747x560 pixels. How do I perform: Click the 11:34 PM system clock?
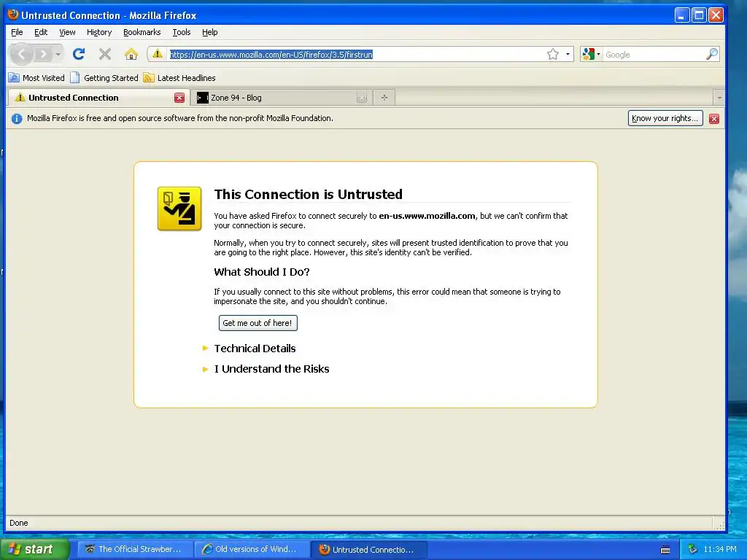coord(720,549)
